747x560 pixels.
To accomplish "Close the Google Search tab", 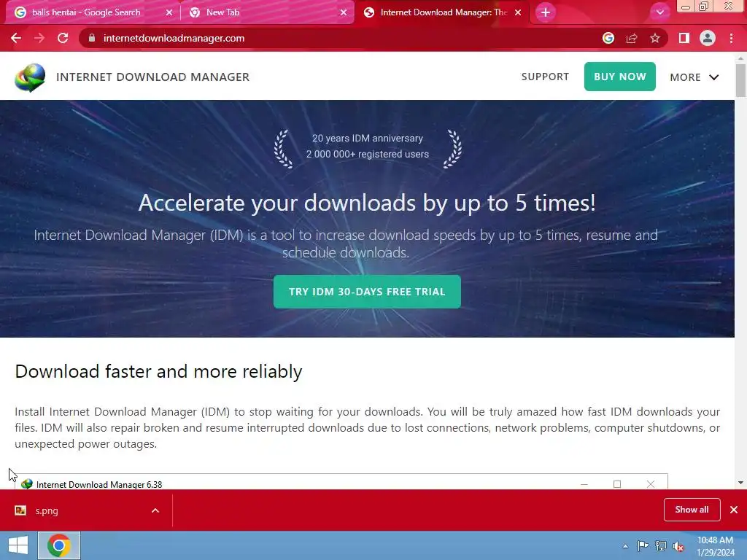I will (169, 12).
